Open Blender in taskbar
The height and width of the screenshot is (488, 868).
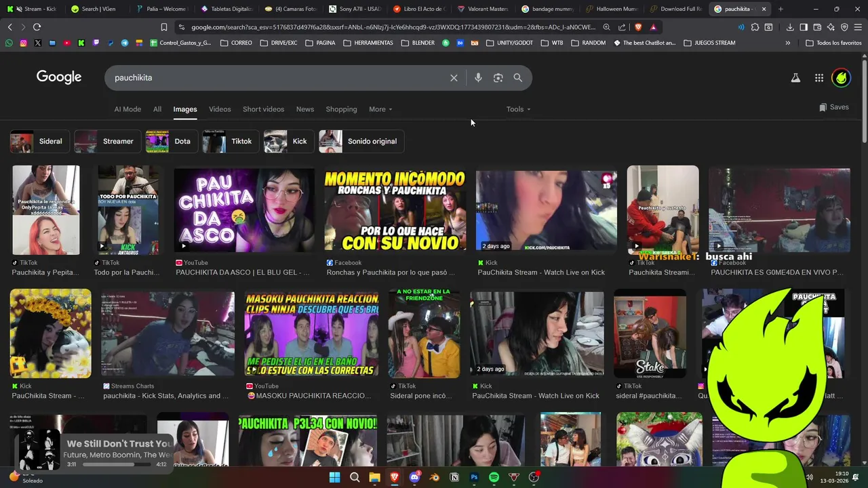pyautogui.click(x=434, y=477)
